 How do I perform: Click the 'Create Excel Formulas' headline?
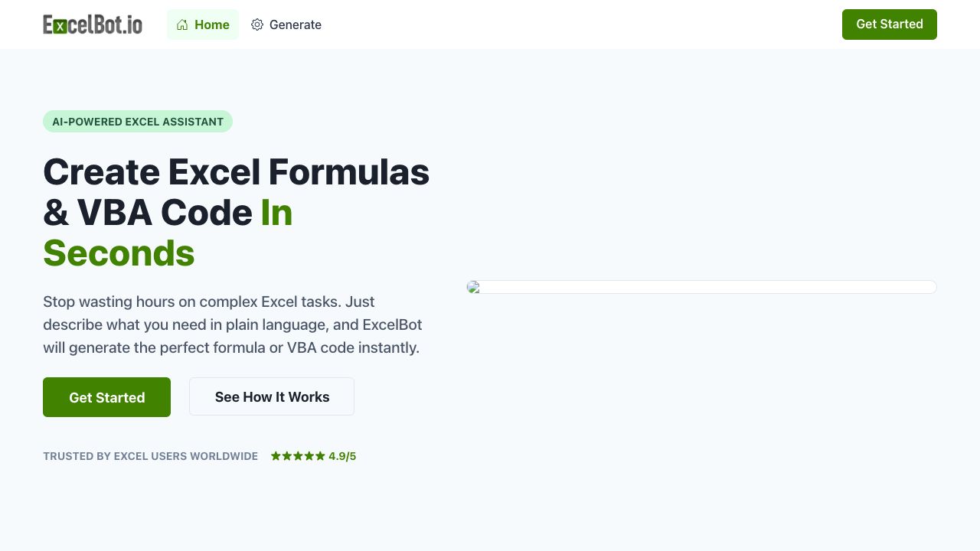click(x=236, y=171)
